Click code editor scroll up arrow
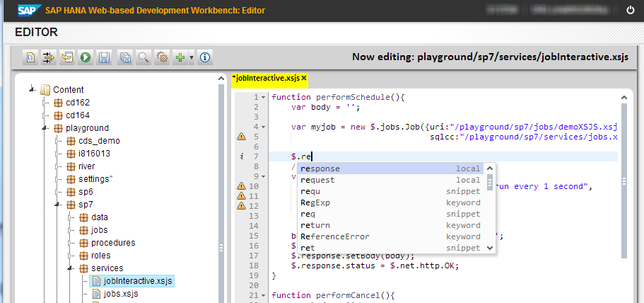Screen dimensions: 644x303 click(x=624, y=98)
